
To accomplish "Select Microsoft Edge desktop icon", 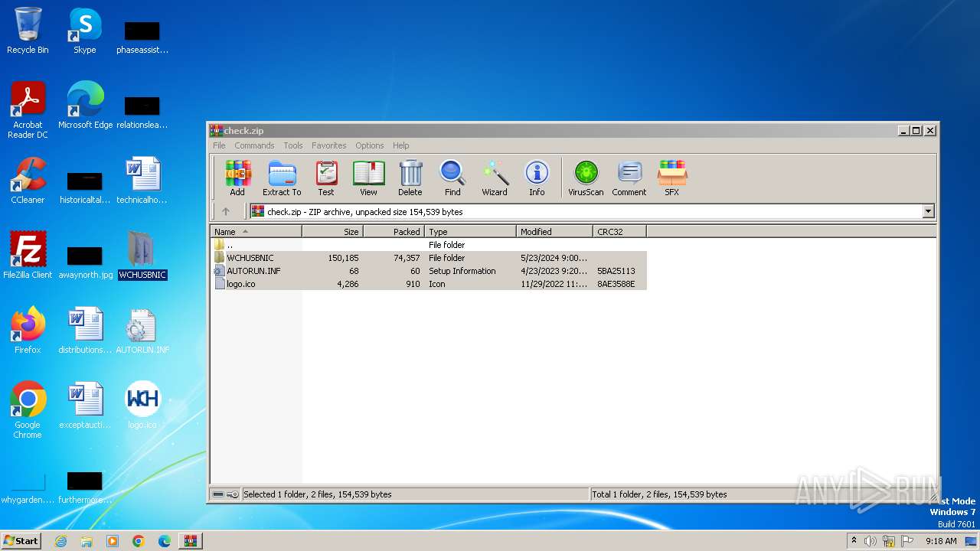I will pyautogui.click(x=85, y=106).
